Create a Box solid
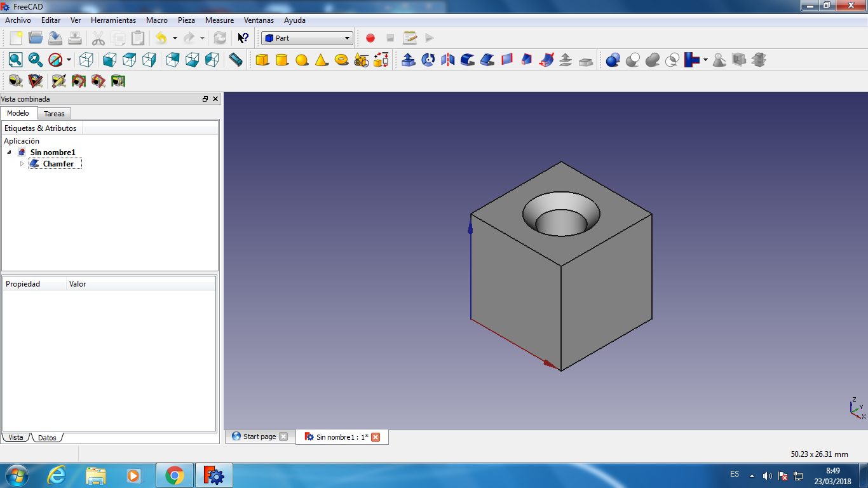This screenshot has width=868, height=488. click(x=262, y=60)
